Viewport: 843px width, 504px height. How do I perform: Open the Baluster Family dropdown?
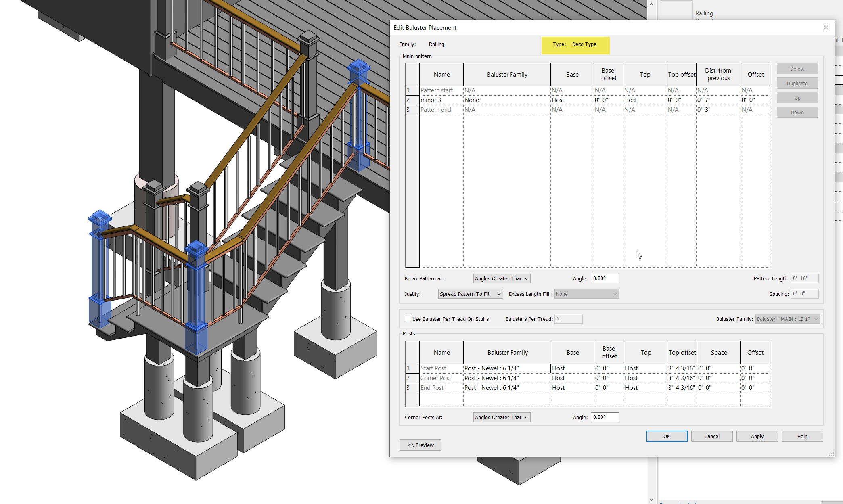click(x=787, y=319)
